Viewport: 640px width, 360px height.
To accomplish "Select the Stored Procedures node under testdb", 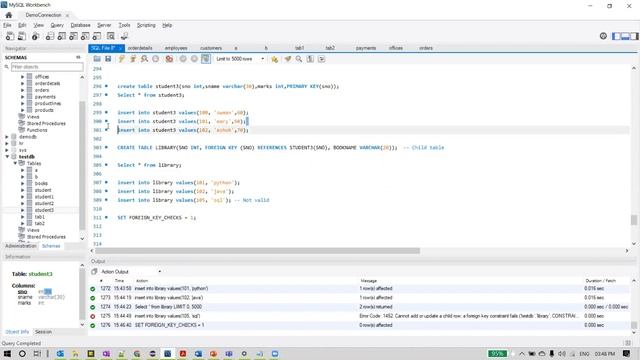I will 46,237.
